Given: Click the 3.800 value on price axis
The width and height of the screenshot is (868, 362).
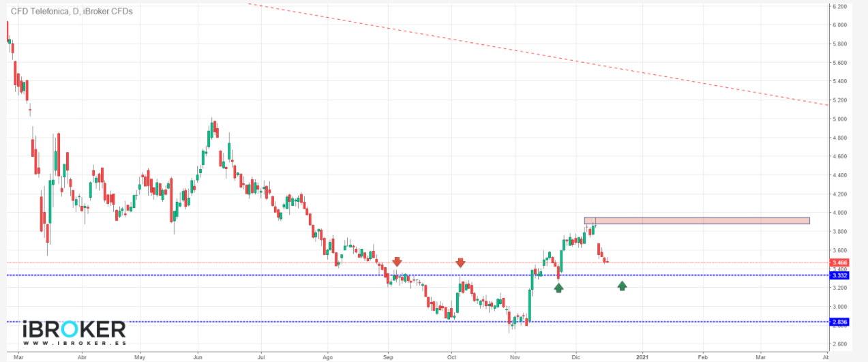Looking at the screenshot, I should pos(839,232).
